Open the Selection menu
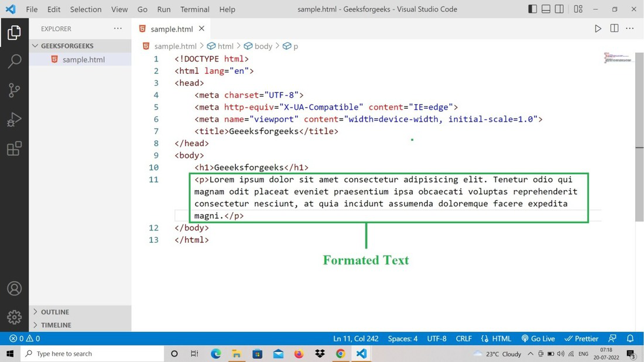Screen dimensions: 644x362 [x=85, y=9]
